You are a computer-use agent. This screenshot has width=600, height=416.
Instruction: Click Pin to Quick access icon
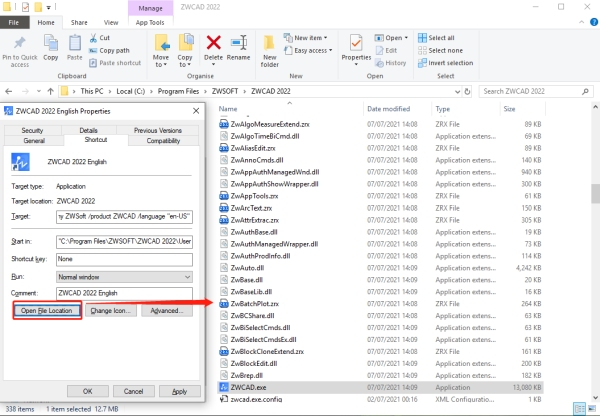pos(20,44)
